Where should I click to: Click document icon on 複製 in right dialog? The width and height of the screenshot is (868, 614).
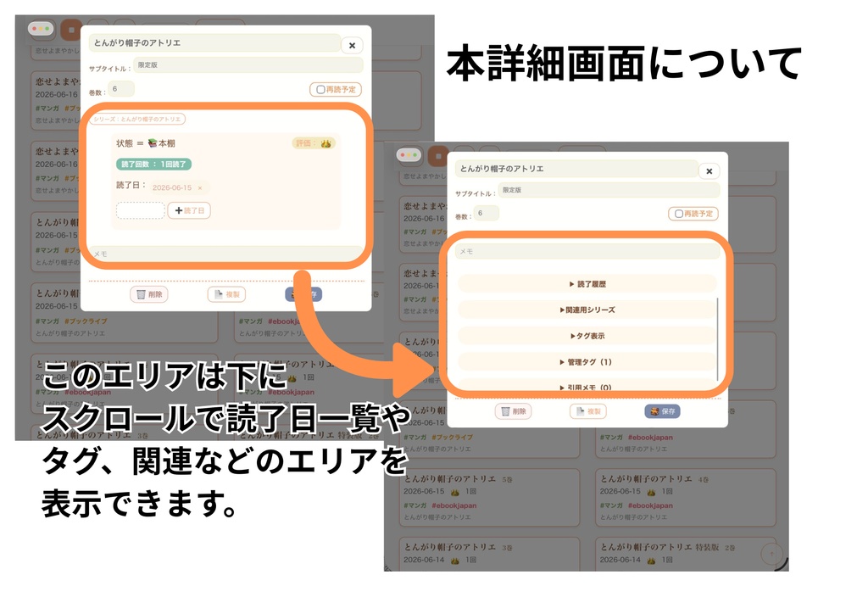coord(580,411)
